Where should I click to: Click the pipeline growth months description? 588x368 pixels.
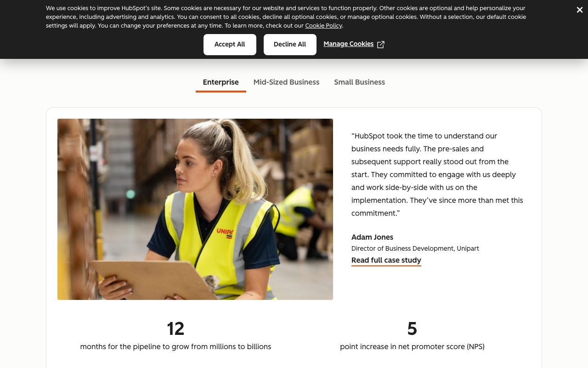point(175,347)
